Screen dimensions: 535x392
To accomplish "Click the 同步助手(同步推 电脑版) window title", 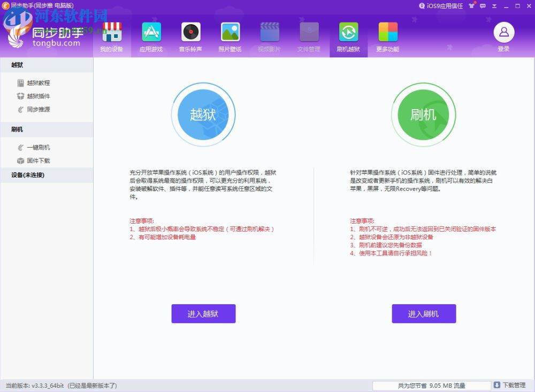I will click(x=42, y=5).
